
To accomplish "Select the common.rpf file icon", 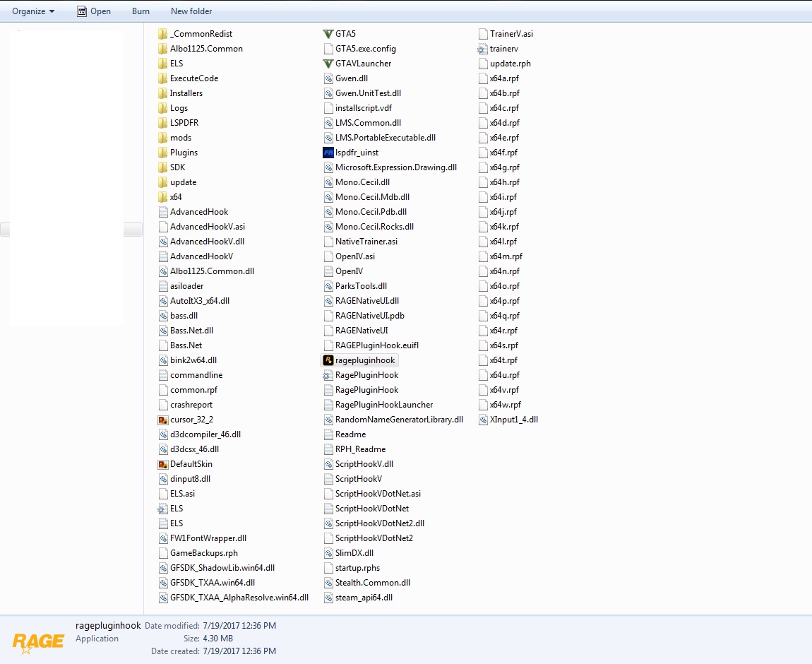I will (162, 390).
